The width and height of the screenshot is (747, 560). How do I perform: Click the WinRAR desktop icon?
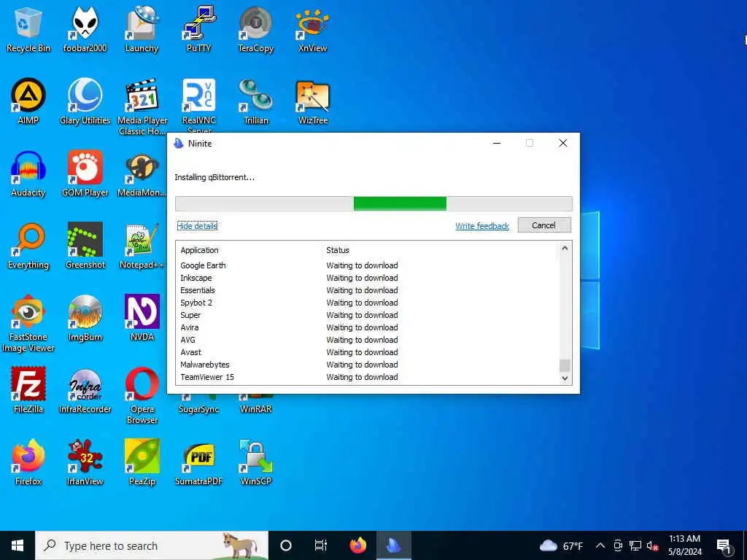[x=256, y=404]
